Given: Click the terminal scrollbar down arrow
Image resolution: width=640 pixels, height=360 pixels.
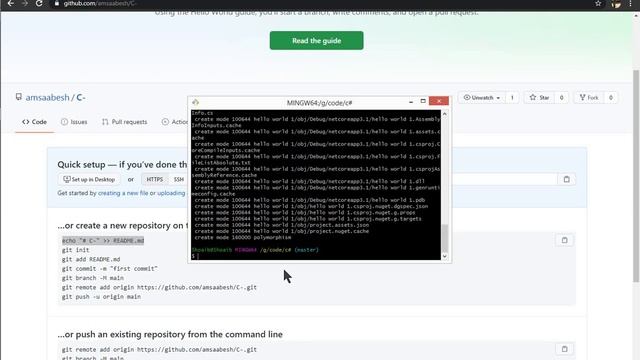Looking at the screenshot, I should coord(444,256).
